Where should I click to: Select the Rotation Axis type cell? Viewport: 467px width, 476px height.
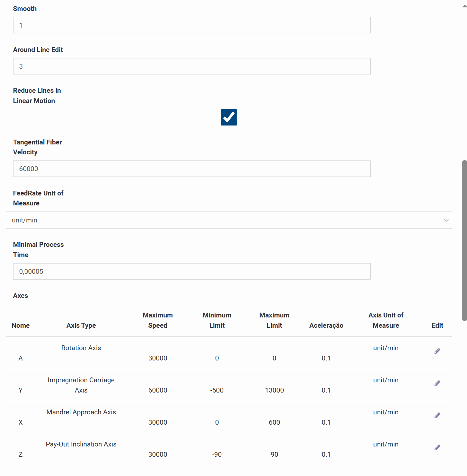tap(81, 348)
